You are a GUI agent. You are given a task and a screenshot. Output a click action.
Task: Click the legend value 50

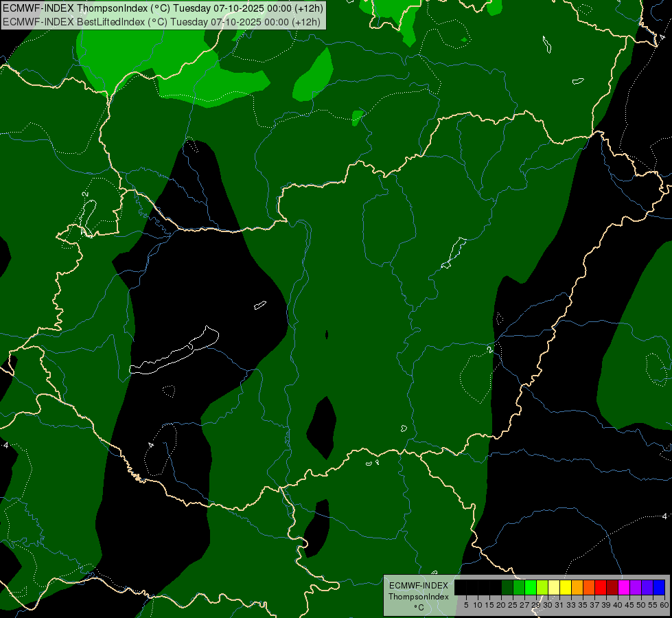point(641,605)
